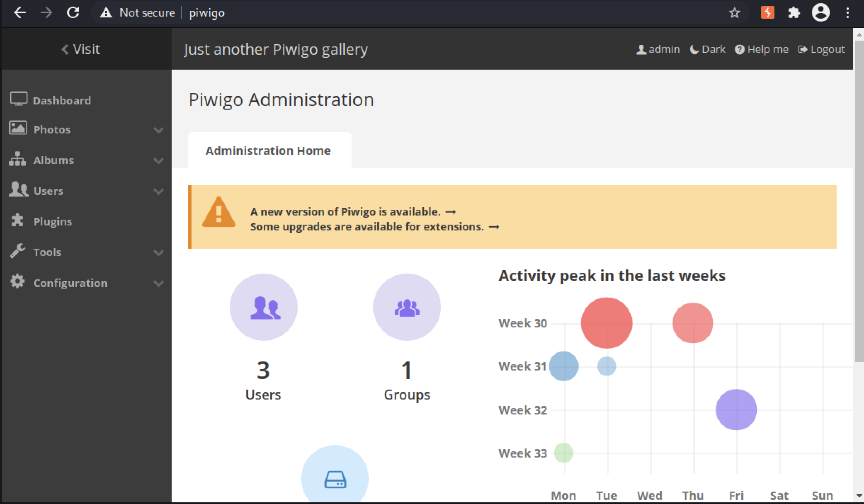Click the Albums hierarchy icon
This screenshot has height=504, width=864.
click(x=17, y=159)
